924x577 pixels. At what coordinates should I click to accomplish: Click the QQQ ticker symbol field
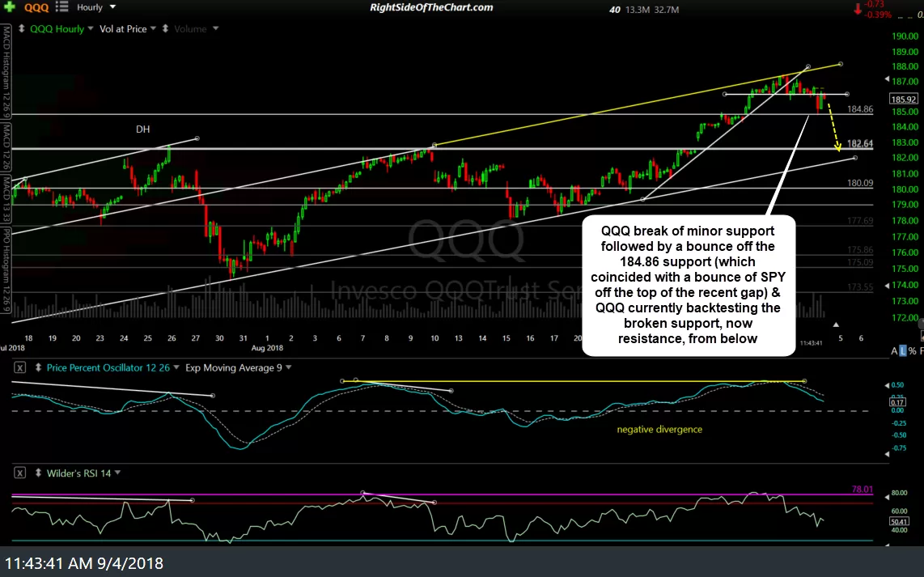[36, 7]
